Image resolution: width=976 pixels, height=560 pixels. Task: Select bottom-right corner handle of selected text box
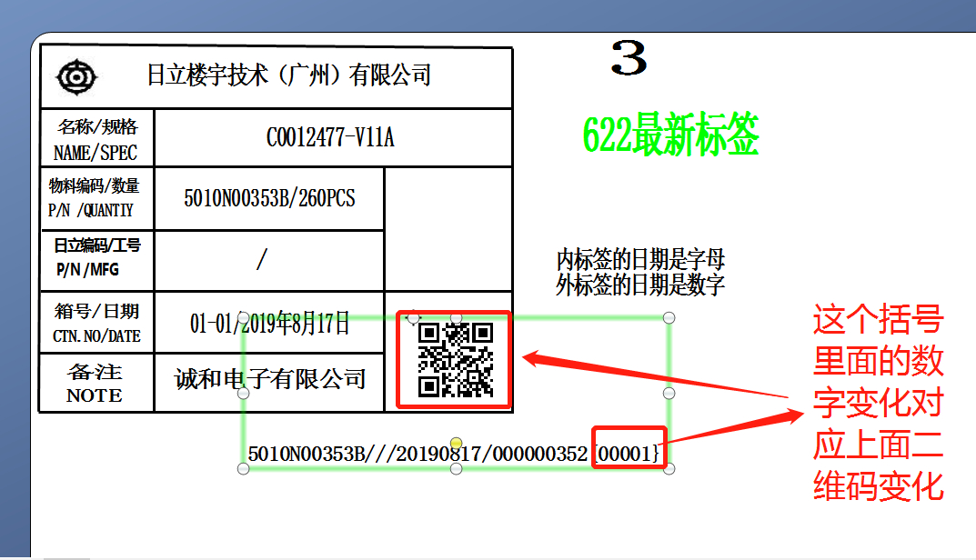click(669, 468)
